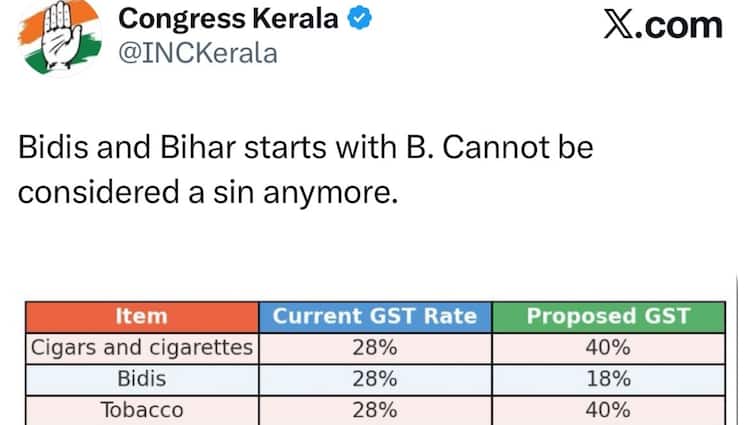
Task: Click the "Tobacco" row label
Action: (141, 410)
